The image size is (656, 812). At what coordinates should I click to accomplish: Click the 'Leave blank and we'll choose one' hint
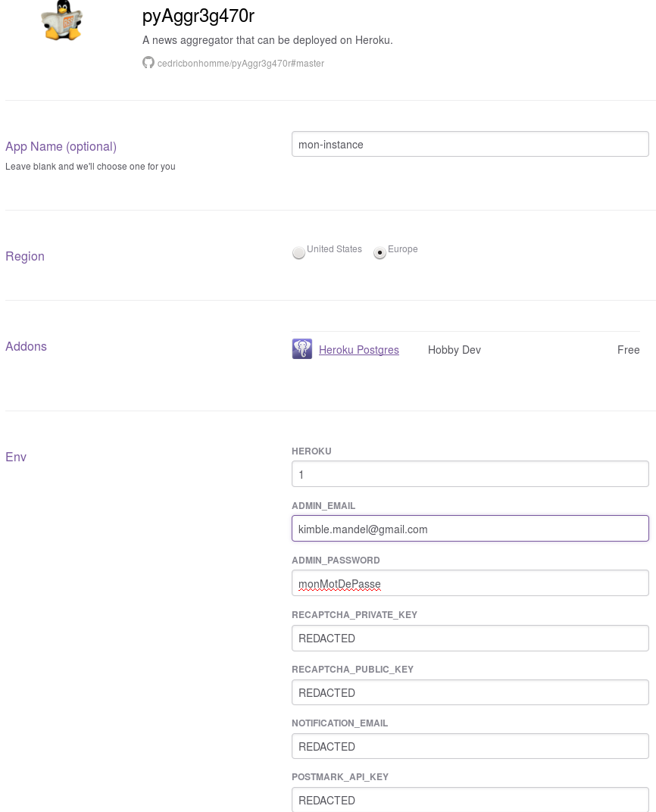tap(90, 166)
